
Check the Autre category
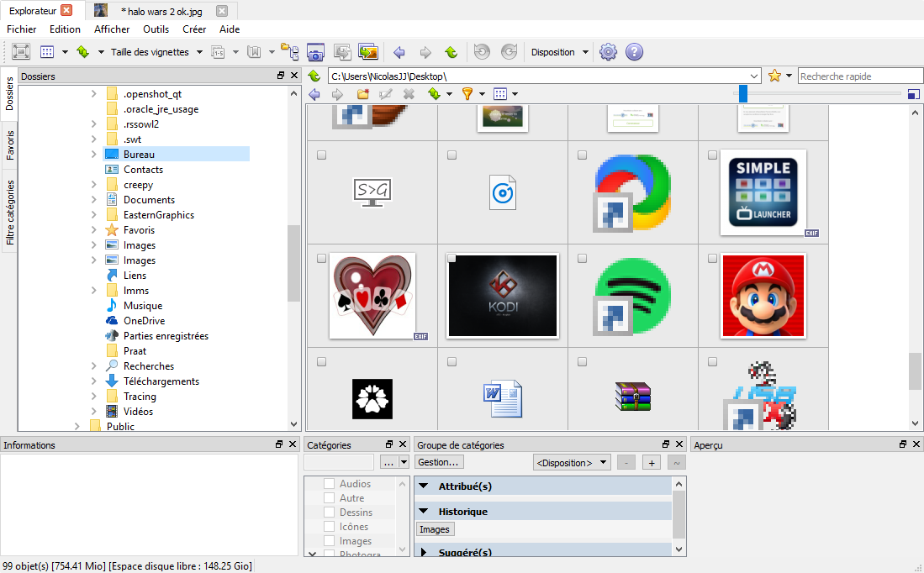click(329, 498)
